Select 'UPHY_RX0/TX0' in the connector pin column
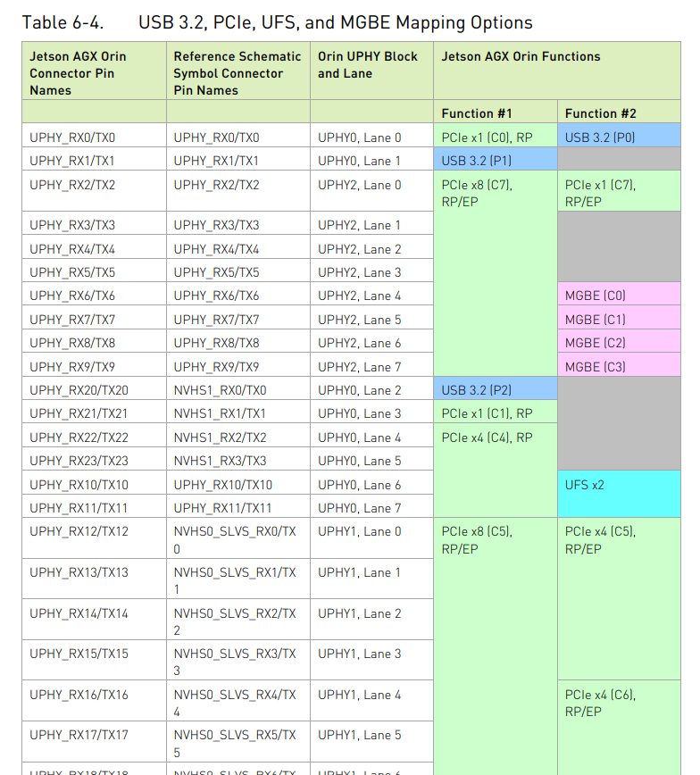The height and width of the screenshot is (775, 700). pos(94,135)
